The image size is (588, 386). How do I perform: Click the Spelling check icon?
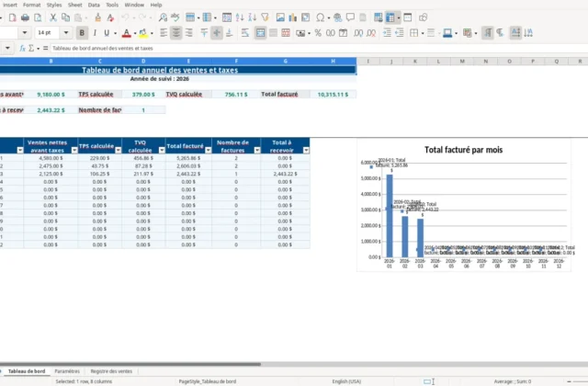pyautogui.click(x=175, y=17)
